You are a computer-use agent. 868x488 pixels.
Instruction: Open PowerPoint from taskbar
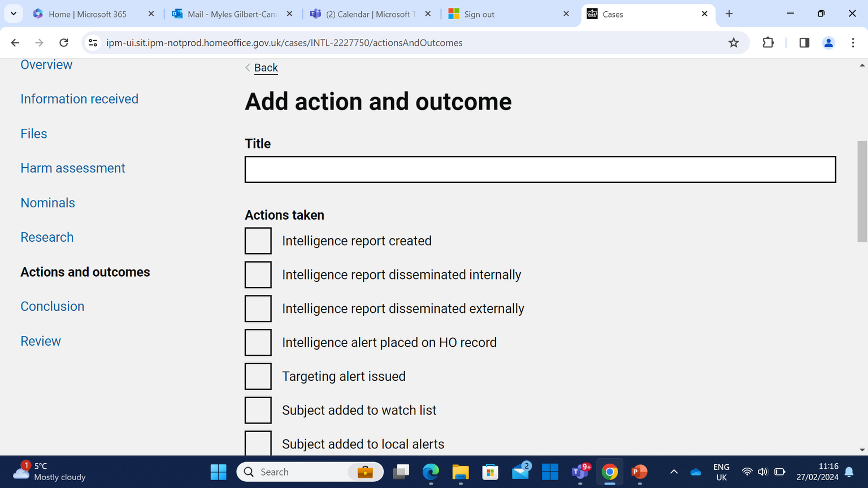coord(640,472)
